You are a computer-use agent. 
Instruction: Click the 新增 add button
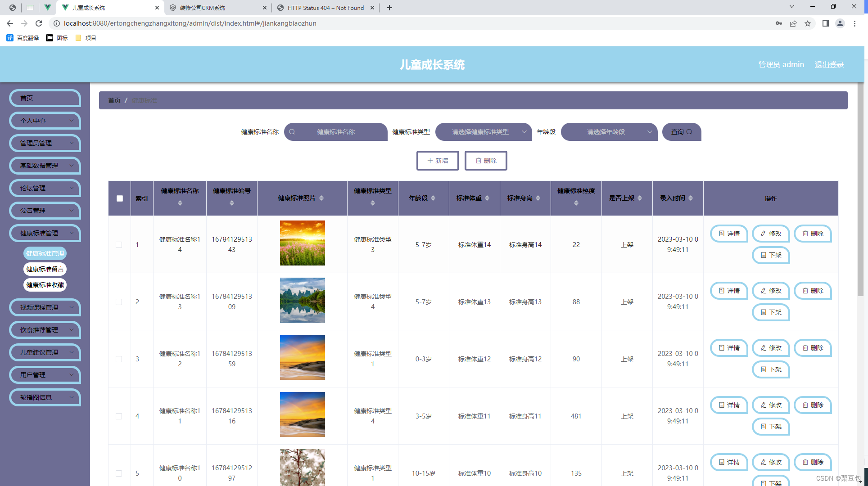[x=438, y=161]
